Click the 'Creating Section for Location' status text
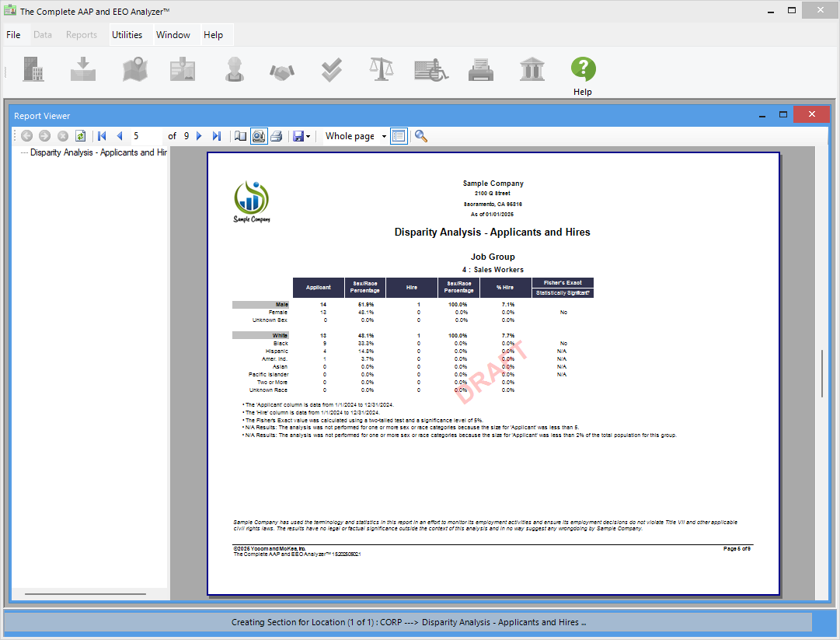This screenshot has width=840, height=640. 408,622
